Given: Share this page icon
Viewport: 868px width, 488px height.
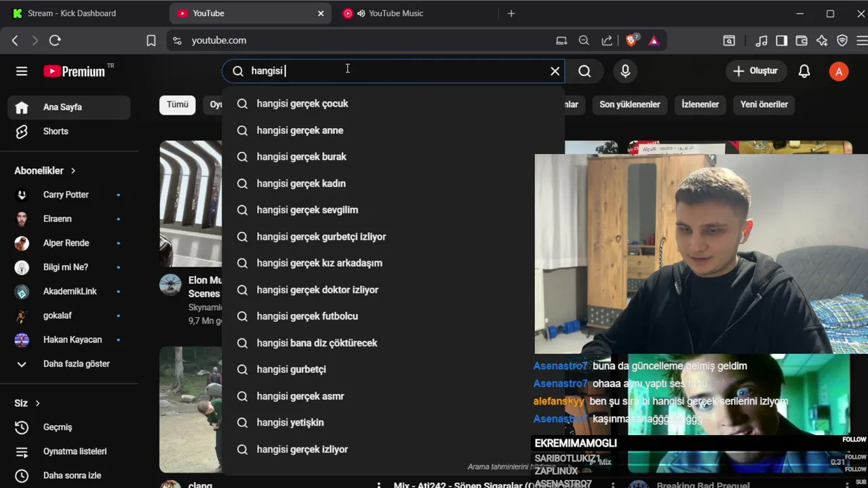Looking at the screenshot, I should (x=607, y=41).
